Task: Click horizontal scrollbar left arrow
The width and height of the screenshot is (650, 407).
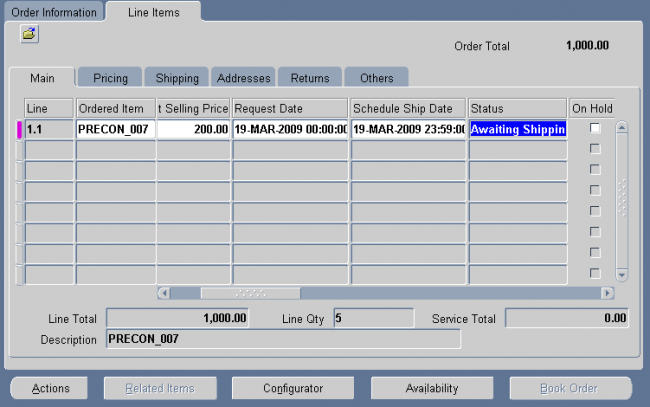Action: [164, 293]
